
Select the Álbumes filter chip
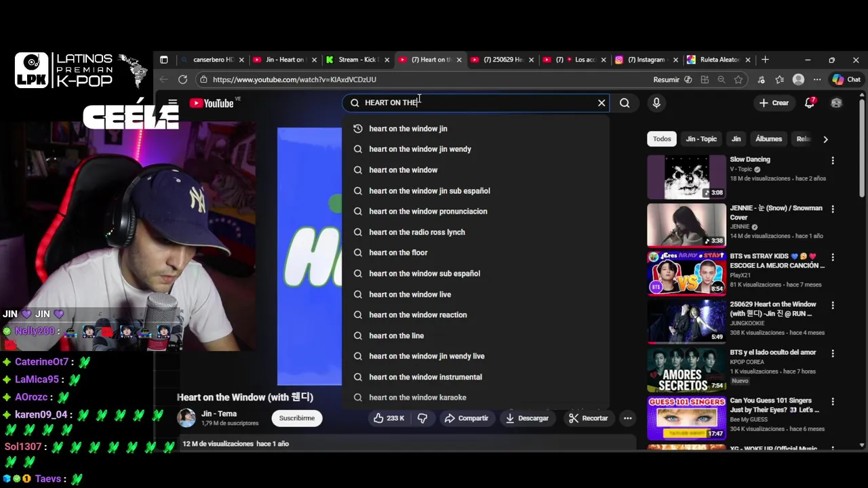click(x=768, y=139)
